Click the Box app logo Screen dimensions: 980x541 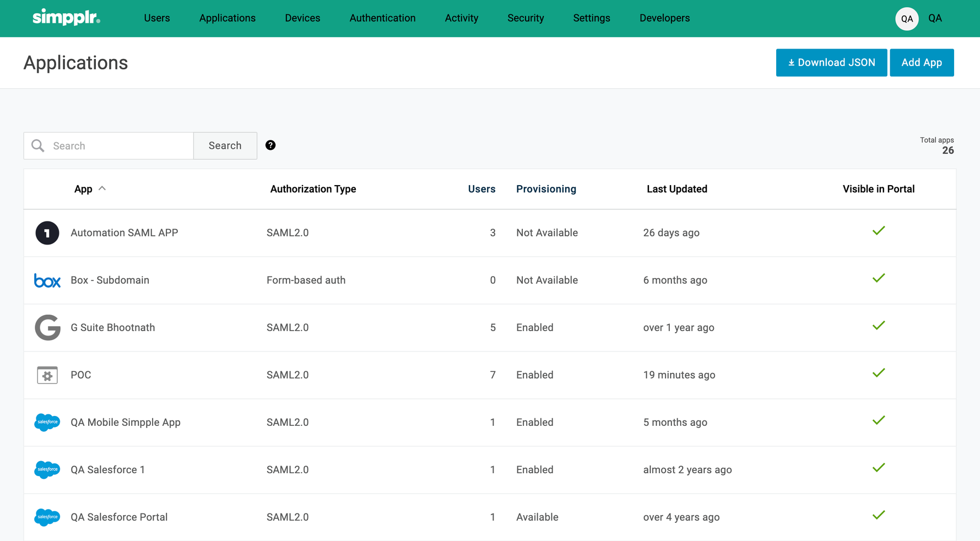[x=47, y=280]
